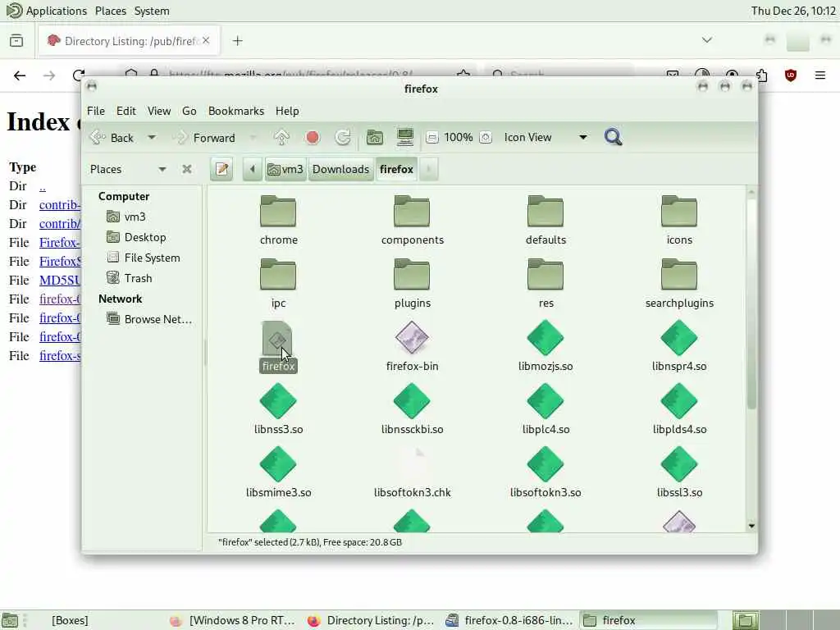This screenshot has height=630, width=840.
Task: Select File System in the sidebar
Action: 152,258
